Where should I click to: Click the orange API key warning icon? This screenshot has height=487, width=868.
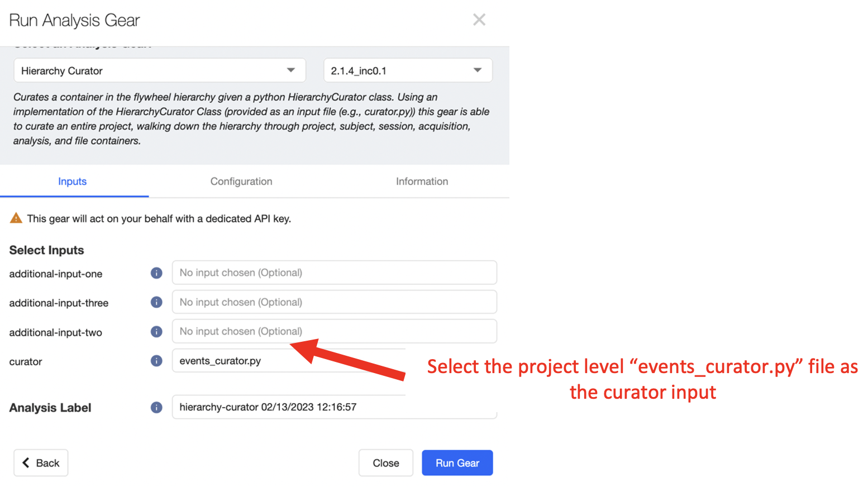click(x=16, y=218)
